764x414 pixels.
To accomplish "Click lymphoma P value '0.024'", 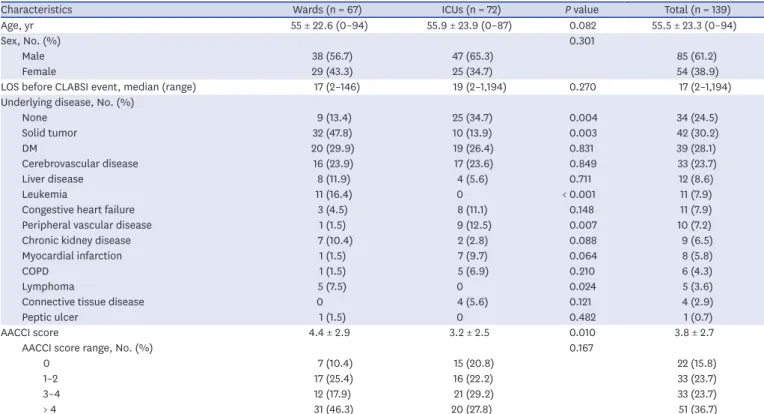I will coord(583,286).
